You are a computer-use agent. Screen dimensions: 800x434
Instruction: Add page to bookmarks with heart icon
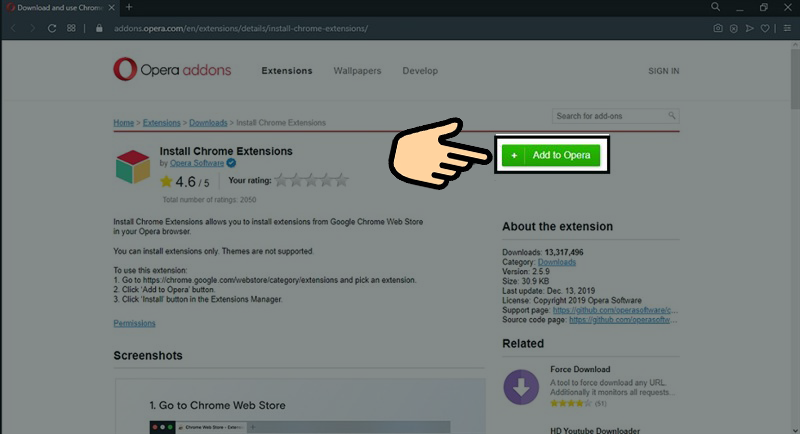(x=765, y=29)
